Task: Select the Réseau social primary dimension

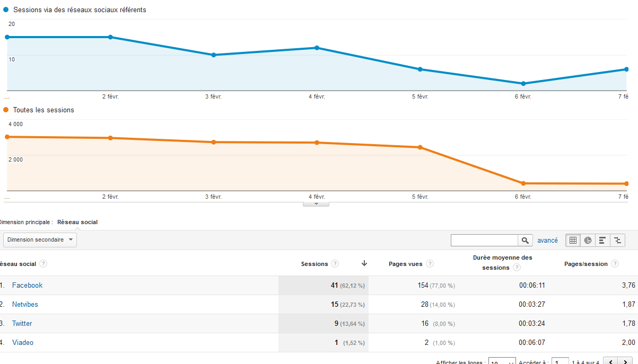Action: pos(77,222)
